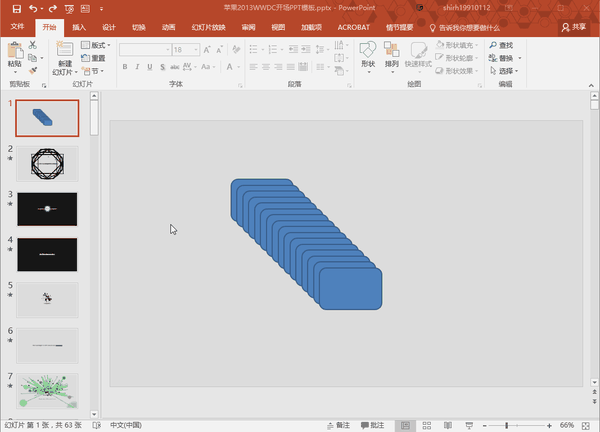Start slideshow from the status bar icon
The width and height of the screenshot is (600, 432).
(469, 425)
